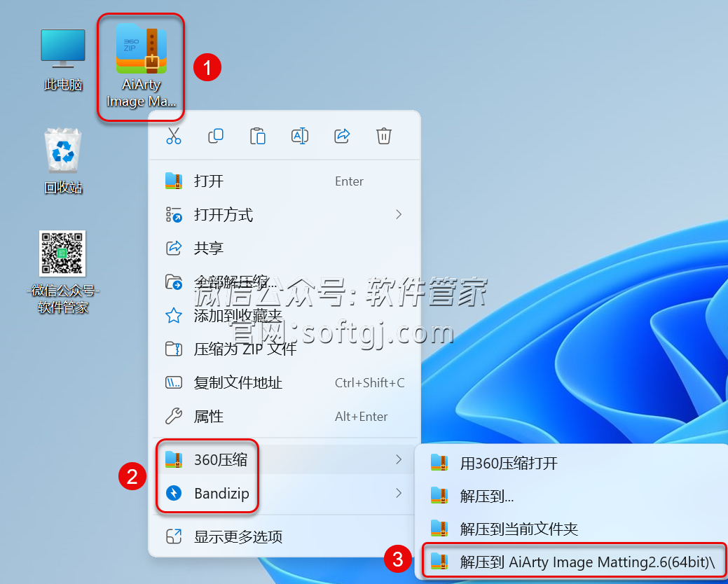Viewport: 728px width, 584px height.
Task: Click the icon beside 打开方式
Action: tap(174, 215)
